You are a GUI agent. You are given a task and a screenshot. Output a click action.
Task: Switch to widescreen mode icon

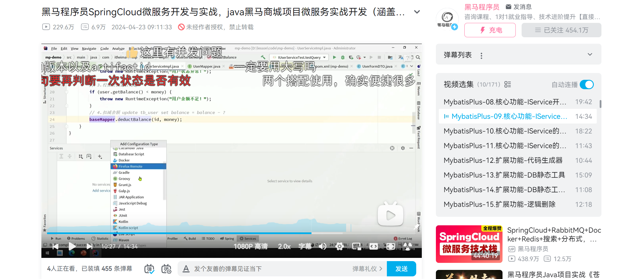tap(374, 246)
